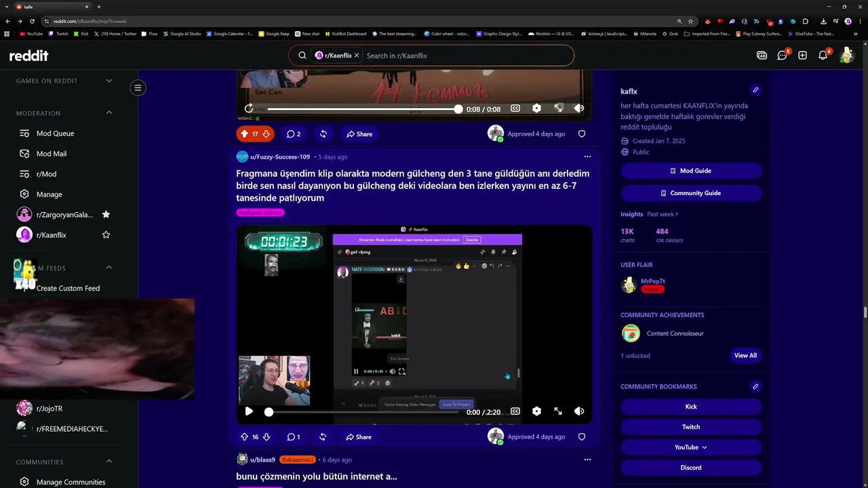This screenshot has height=488, width=868.
Task: Click the create post plus icon
Action: (x=802, y=56)
